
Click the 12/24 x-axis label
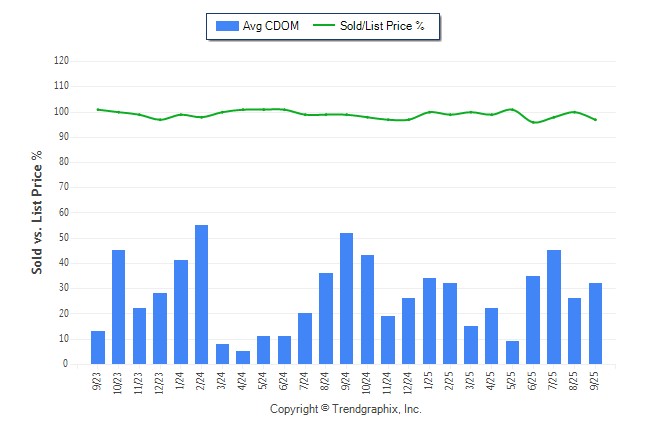coord(409,381)
